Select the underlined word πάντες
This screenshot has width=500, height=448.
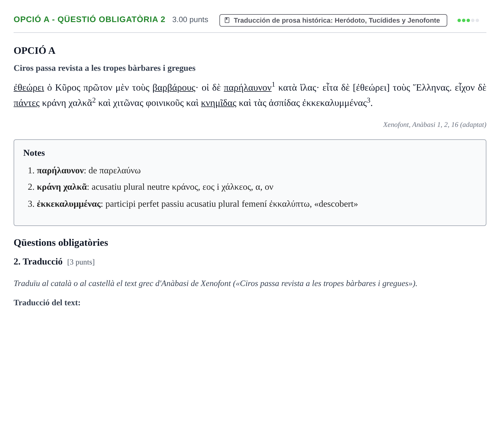point(27,103)
